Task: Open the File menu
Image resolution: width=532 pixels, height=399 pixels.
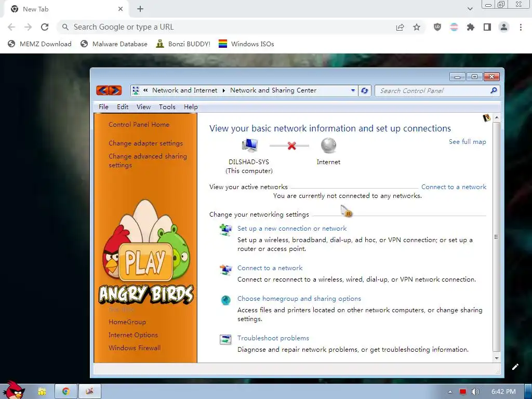Action: pos(103,107)
